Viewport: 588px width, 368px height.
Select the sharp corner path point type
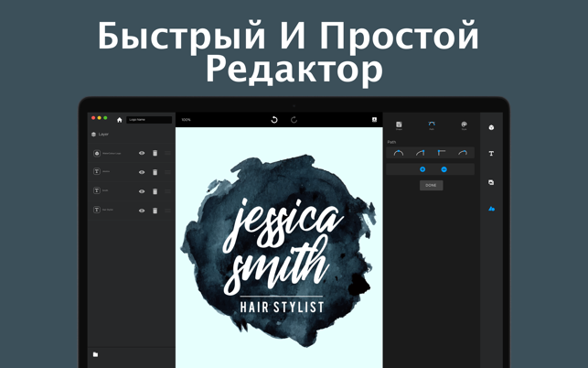[x=442, y=153]
